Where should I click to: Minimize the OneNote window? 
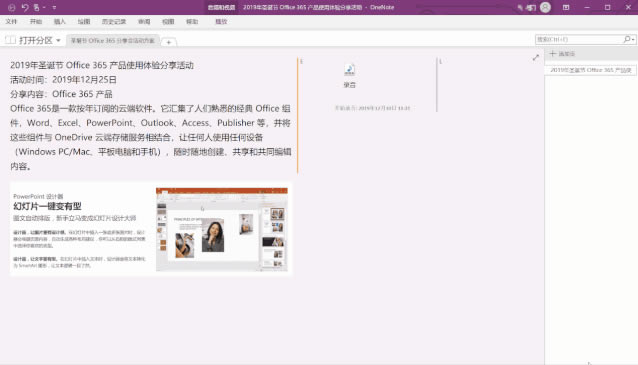(x=587, y=7)
